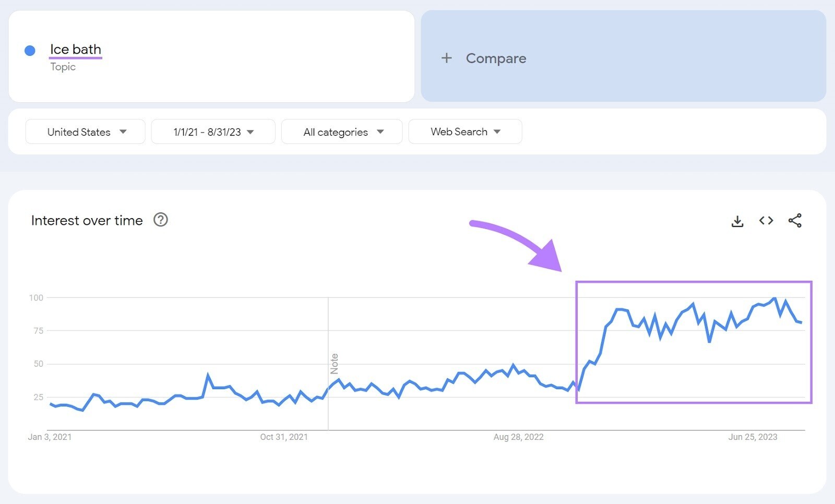
Task: Click the Interest over time heading
Action: click(x=87, y=220)
